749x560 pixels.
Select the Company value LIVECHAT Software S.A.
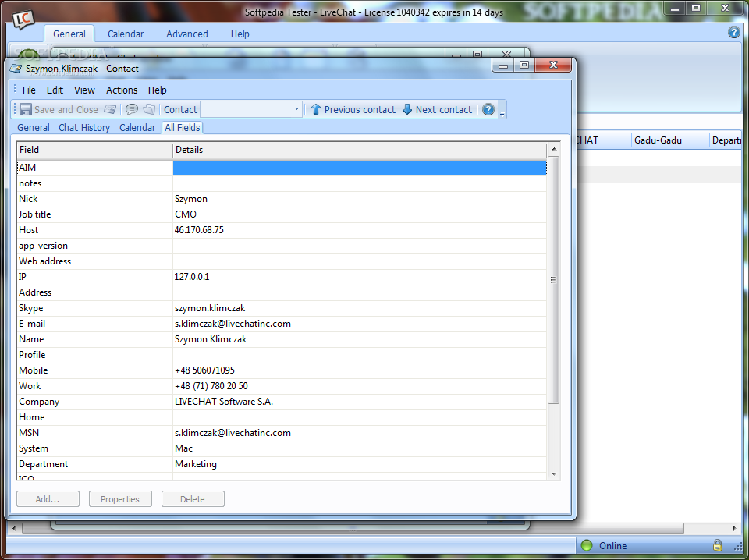click(224, 402)
